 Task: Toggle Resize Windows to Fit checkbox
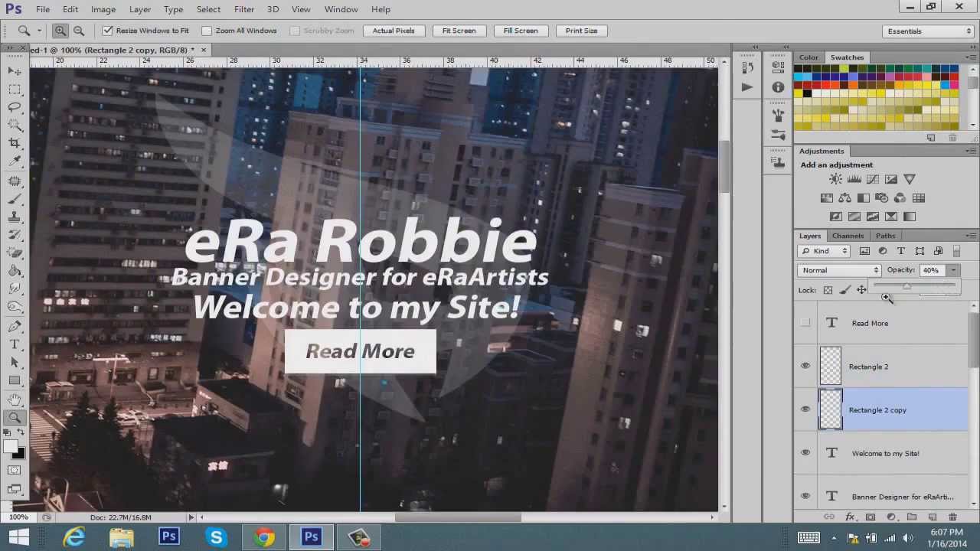coord(108,31)
